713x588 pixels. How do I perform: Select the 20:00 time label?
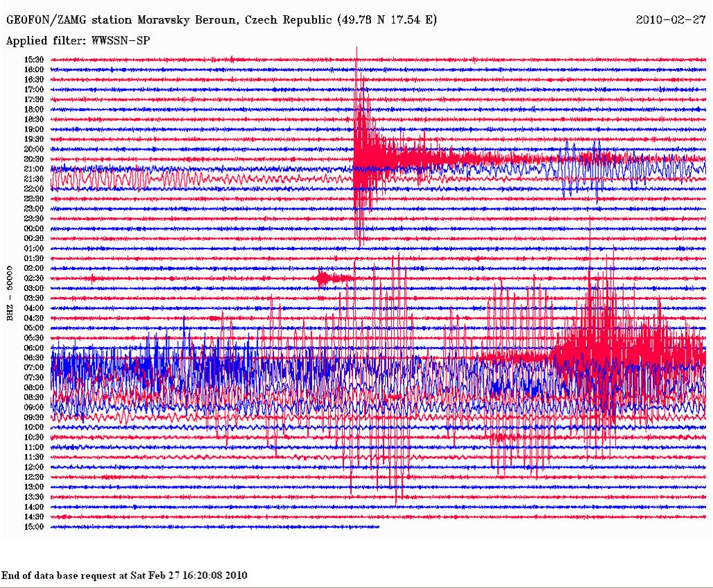35,149
